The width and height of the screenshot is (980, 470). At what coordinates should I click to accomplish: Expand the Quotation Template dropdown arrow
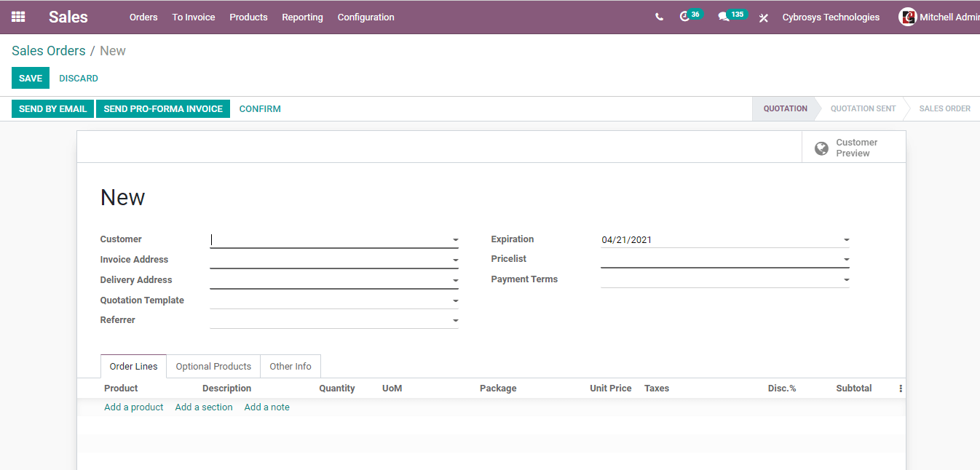(455, 301)
